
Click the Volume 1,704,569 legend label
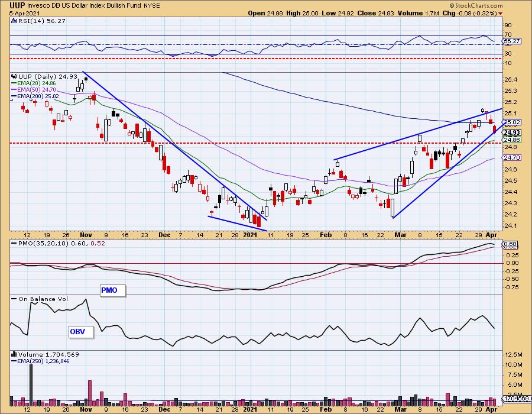tap(45, 354)
